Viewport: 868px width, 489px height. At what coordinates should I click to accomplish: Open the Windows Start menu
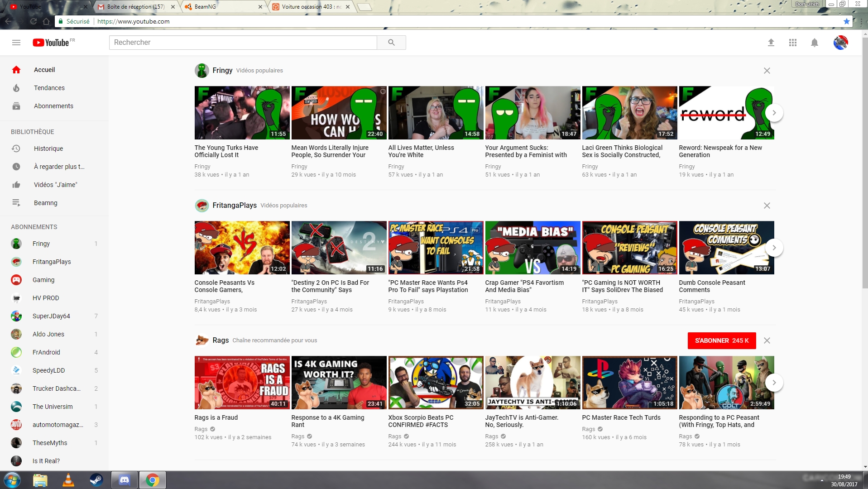pyautogui.click(x=12, y=480)
